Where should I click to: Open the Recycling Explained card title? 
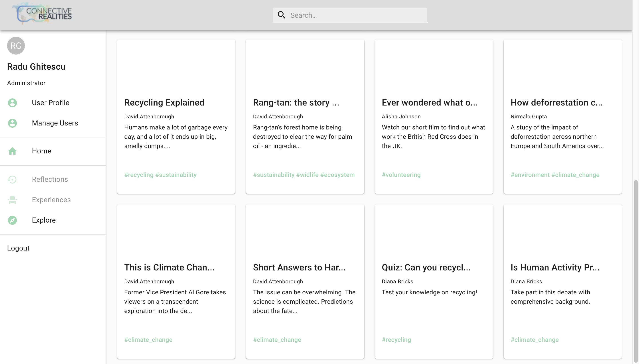pyautogui.click(x=164, y=102)
